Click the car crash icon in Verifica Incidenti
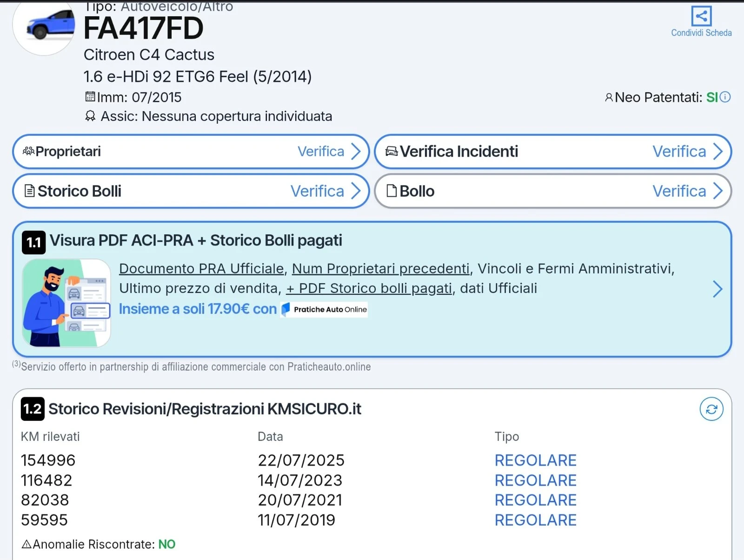Viewport: 744px width, 560px height. pyautogui.click(x=392, y=152)
